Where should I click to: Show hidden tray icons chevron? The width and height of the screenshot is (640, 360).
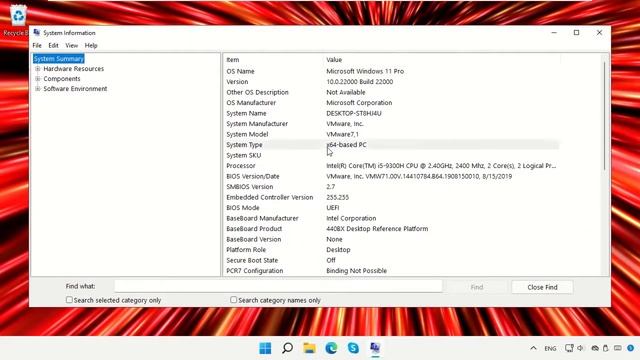533,348
